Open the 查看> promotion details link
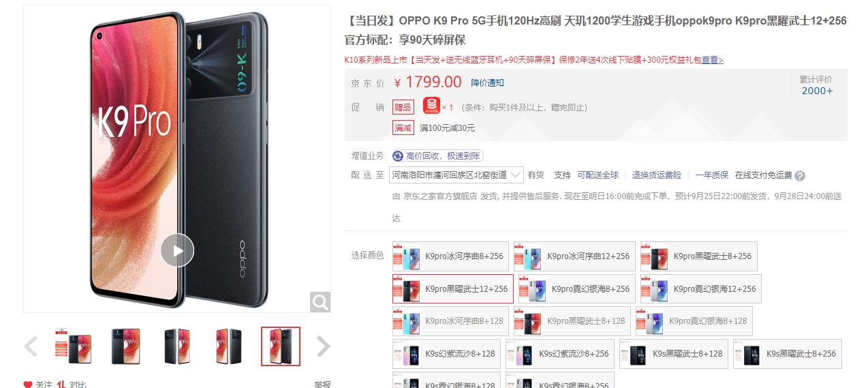The width and height of the screenshot is (868, 388). [x=713, y=60]
